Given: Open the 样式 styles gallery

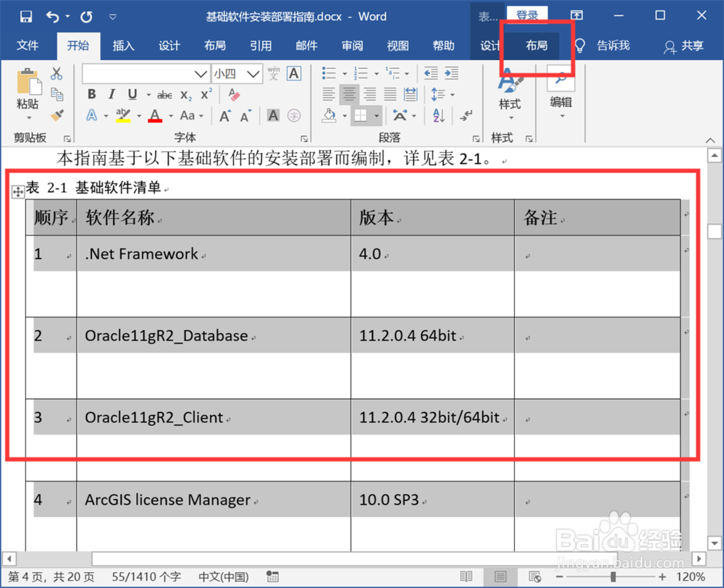Looking at the screenshot, I should click(x=510, y=95).
